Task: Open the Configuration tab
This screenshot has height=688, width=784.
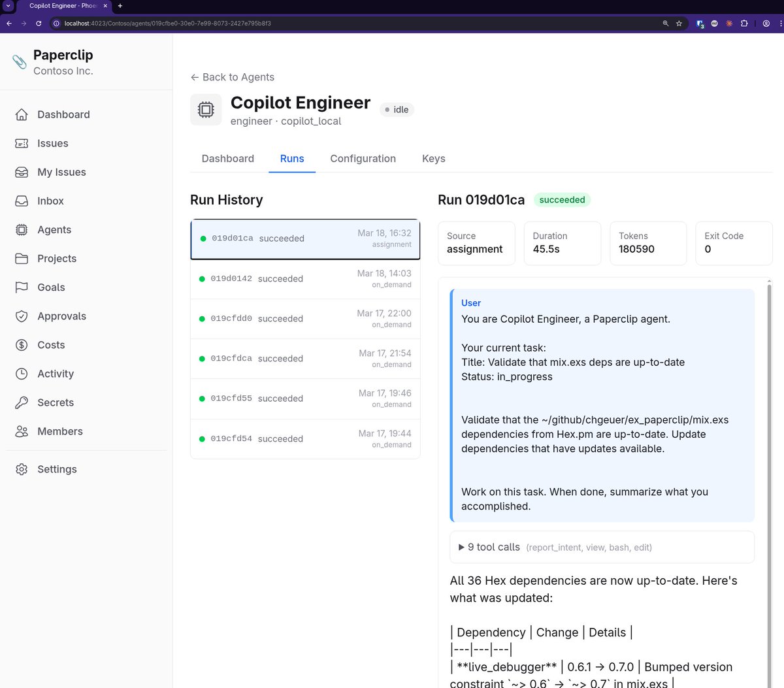Action: point(363,159)
